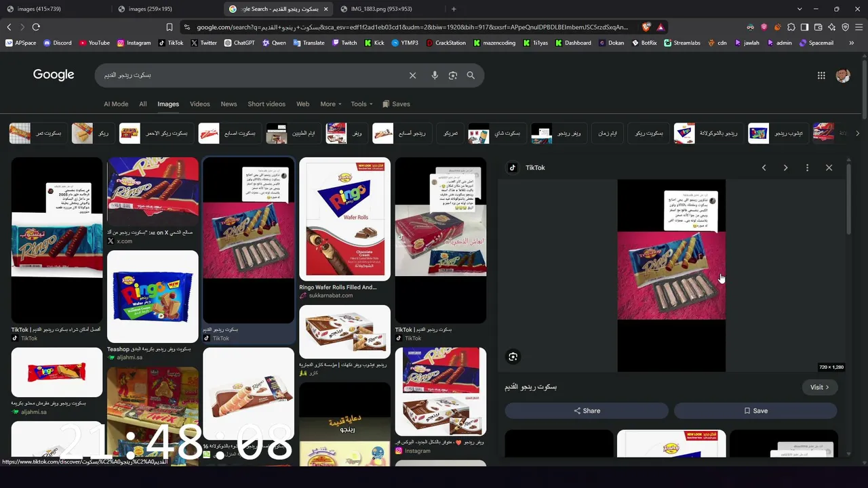Expand the Tools dropdown
Viewport: 868px width, 488px height.
(362, 104)
